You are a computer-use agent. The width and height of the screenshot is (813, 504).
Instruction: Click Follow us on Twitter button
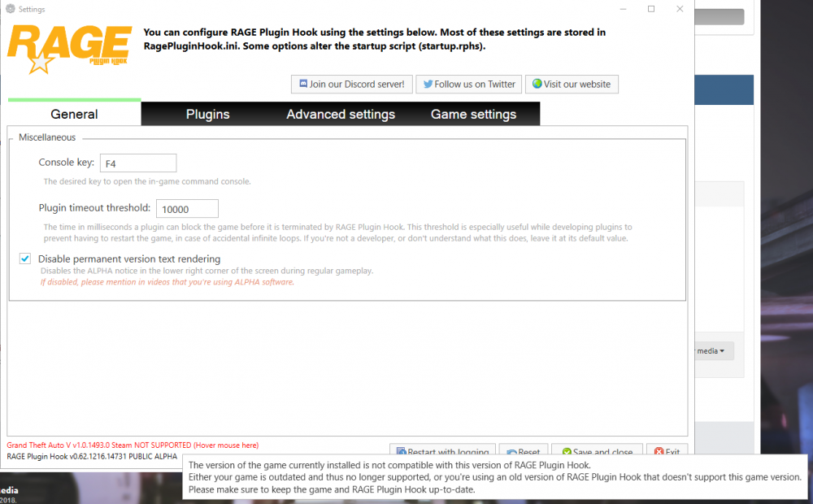(468, 84)
